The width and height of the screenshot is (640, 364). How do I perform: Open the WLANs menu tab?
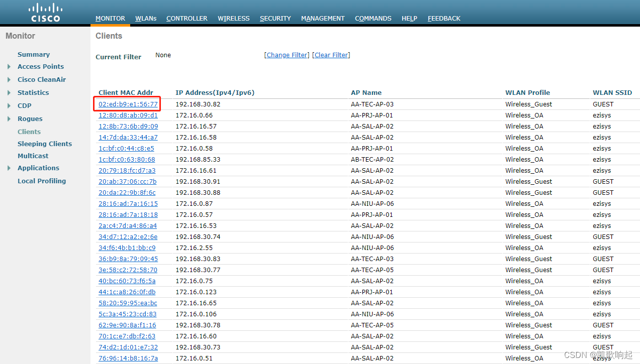[x=146, y=18]
